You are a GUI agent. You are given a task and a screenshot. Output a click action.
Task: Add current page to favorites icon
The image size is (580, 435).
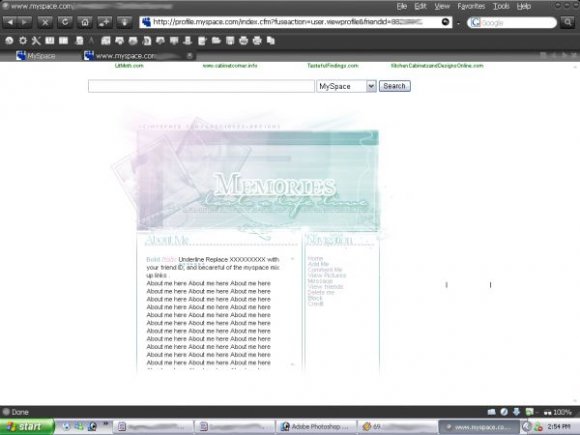pos(105,22)
